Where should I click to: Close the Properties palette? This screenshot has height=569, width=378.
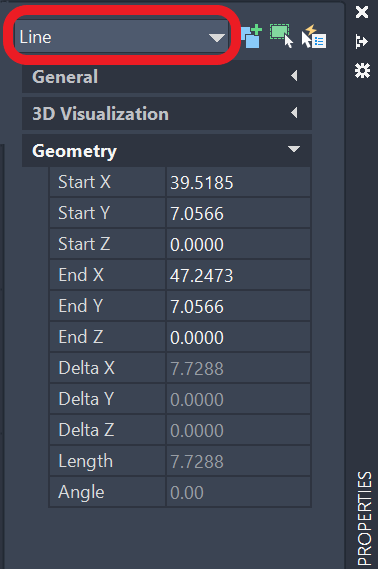click(x=362, y=12)
